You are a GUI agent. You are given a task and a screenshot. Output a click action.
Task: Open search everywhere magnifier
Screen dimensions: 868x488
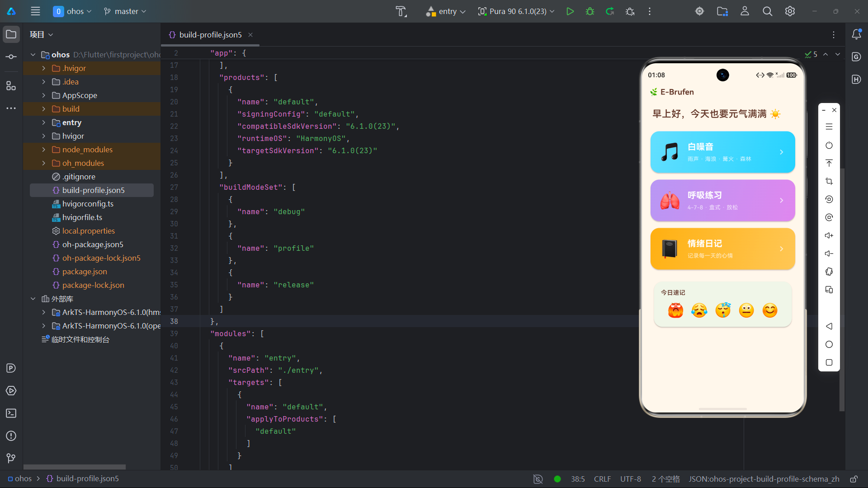[x=767, y=11]
